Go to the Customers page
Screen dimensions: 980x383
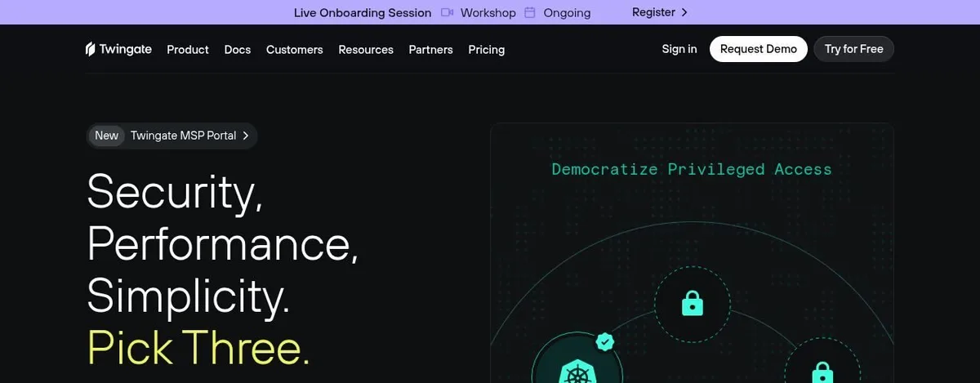(295, 50)
